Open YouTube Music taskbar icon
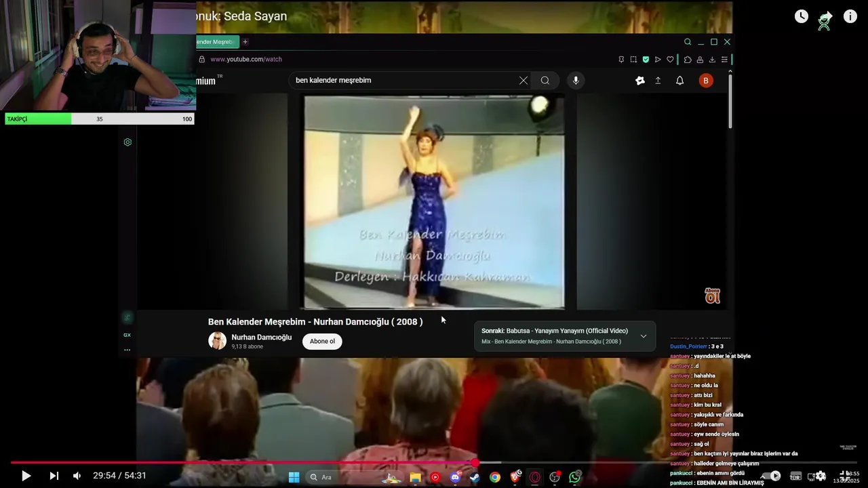Image resolution: width=868 pixels, height=488 pixels. click(x=435, y=477)
